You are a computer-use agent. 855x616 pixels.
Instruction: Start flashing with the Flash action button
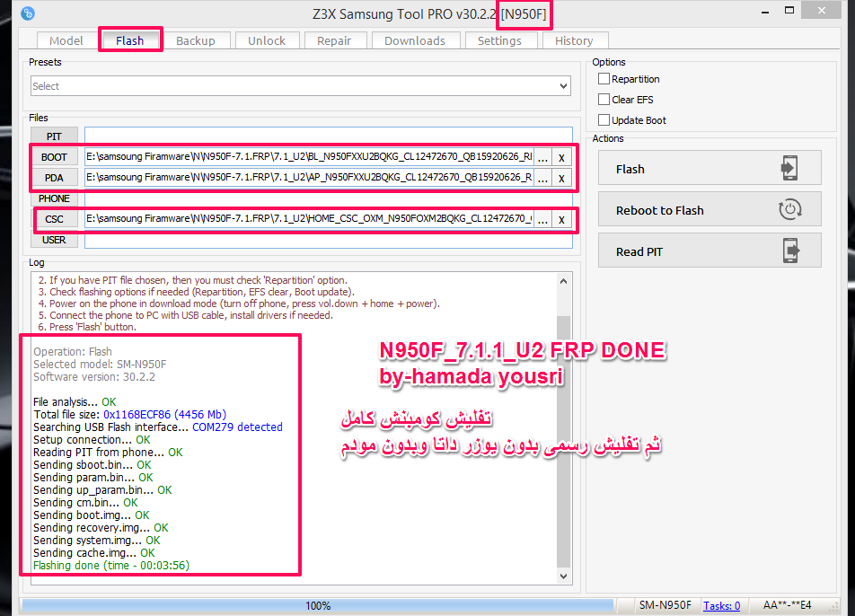pyautogui.click(x=710, y=168)
